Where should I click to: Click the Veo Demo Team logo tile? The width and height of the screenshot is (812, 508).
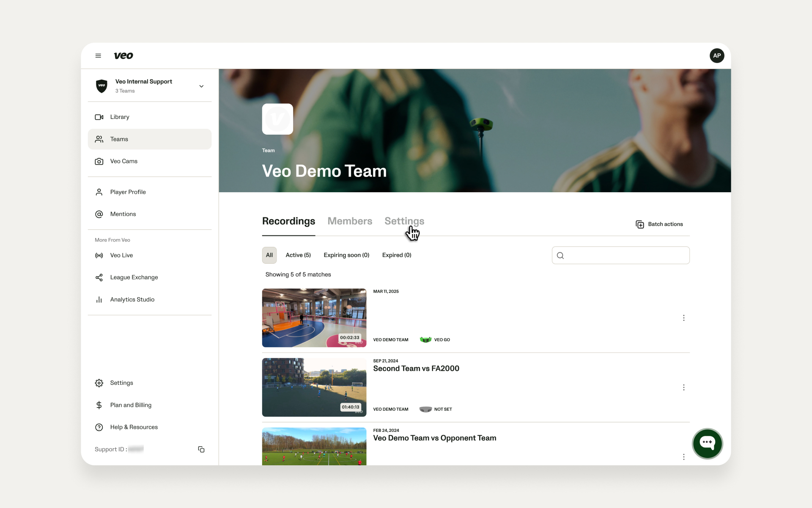(277, 119)
